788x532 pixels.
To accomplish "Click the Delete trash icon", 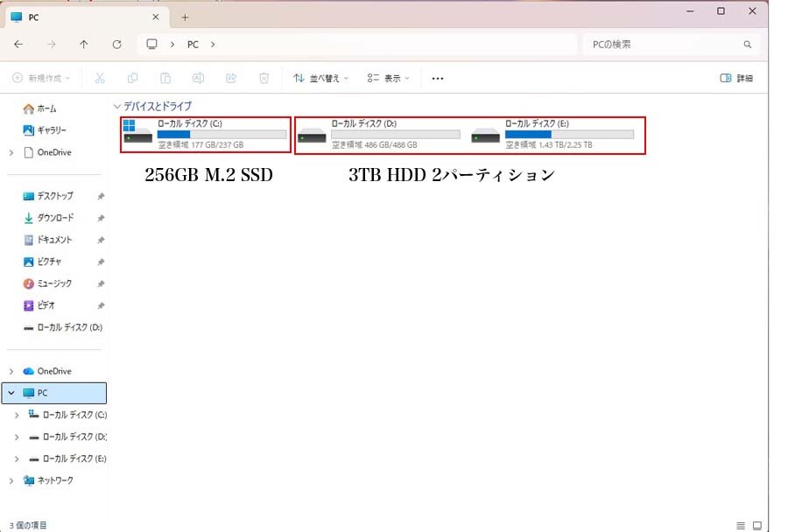I will click(264, 78).
